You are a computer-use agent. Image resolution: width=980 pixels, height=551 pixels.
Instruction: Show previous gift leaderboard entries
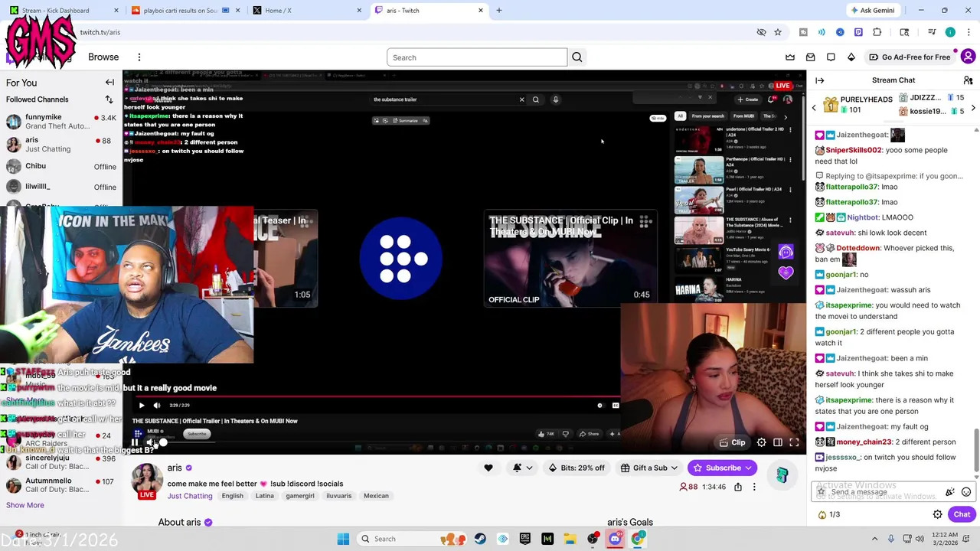click(814, 108)
